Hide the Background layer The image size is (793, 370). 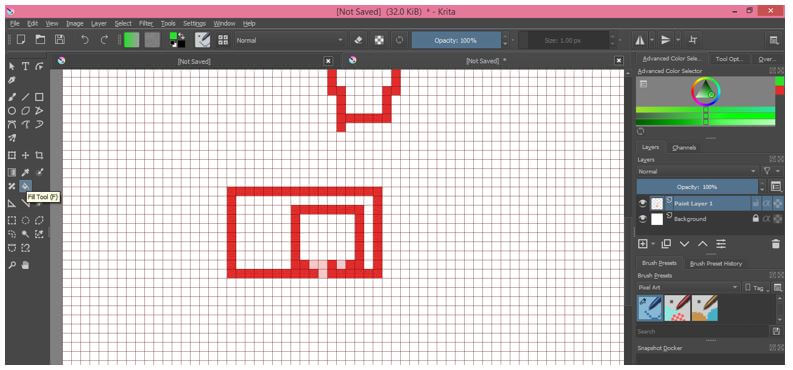click(x=643, y=219)
